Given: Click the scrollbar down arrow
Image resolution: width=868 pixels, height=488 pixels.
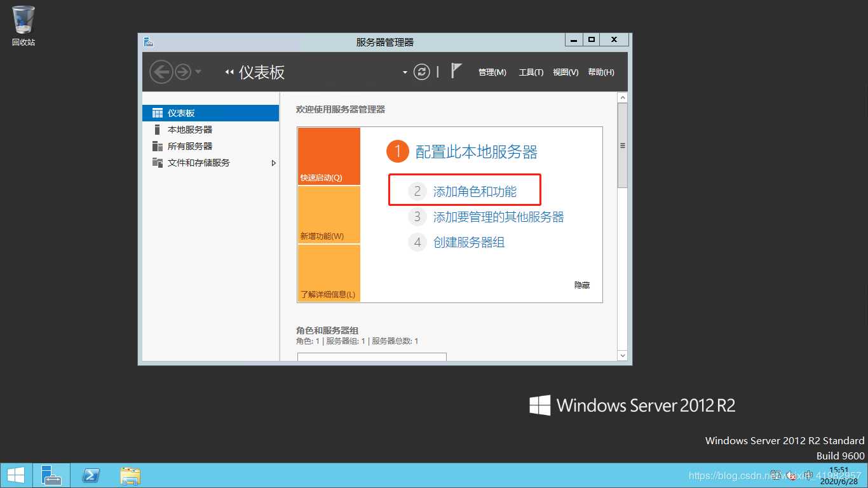Looking at the screenshot, I should 623,355.
